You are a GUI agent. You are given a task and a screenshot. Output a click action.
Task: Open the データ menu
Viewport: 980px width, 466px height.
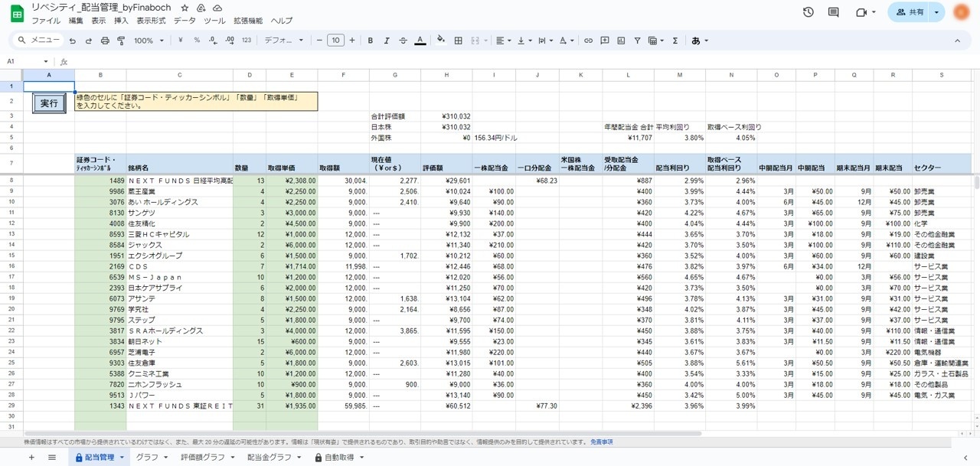(185, 21)
